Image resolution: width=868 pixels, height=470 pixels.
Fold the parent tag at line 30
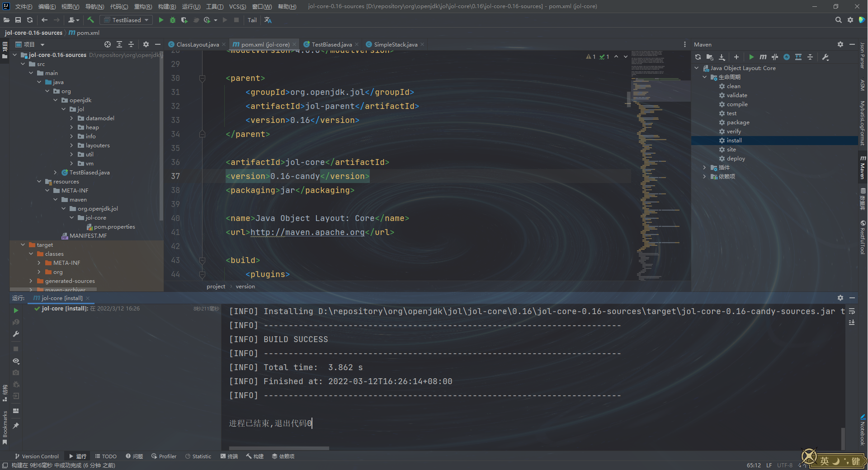[202, 78]
